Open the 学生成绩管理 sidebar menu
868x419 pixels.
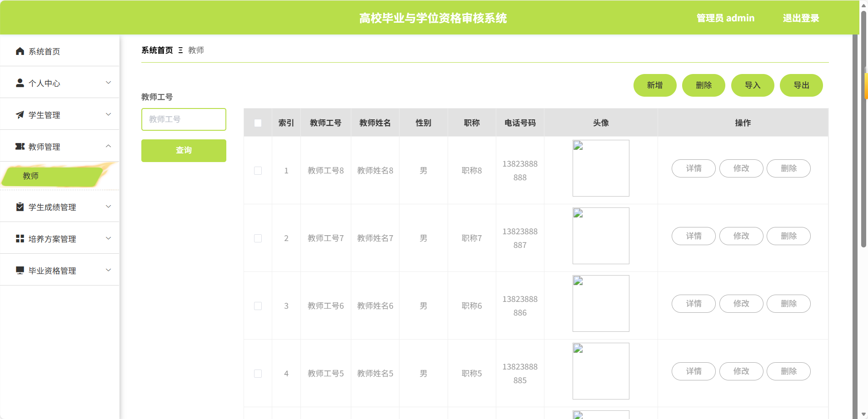[60, 207]
